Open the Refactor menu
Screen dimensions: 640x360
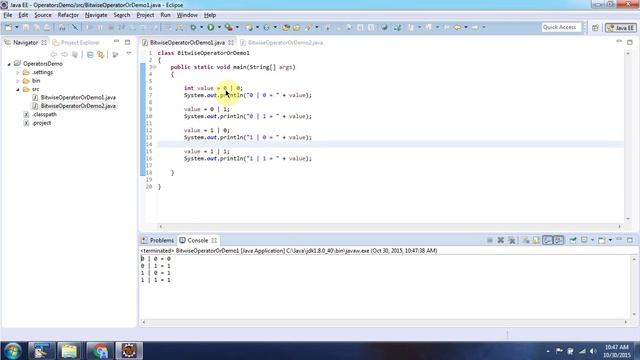click(x=68, y=15)
